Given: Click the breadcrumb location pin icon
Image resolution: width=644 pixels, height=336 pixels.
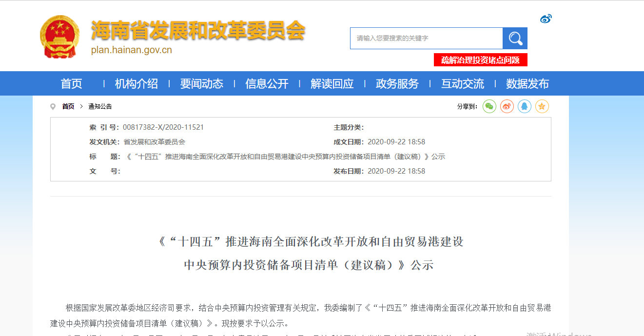Looking at the screenshot, I should [53, 107].
